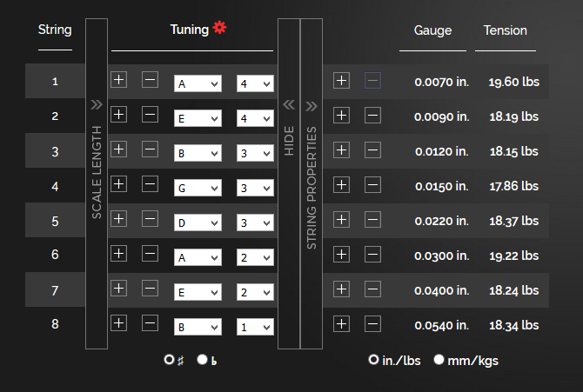Lower string 5 tuning with minus button

(x=150, y=218)
